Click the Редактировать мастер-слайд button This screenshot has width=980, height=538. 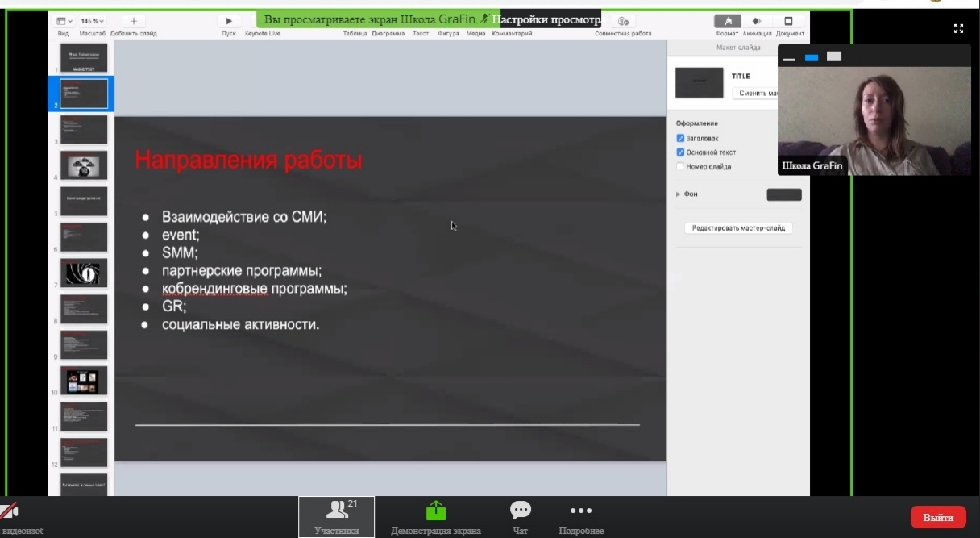738,228
